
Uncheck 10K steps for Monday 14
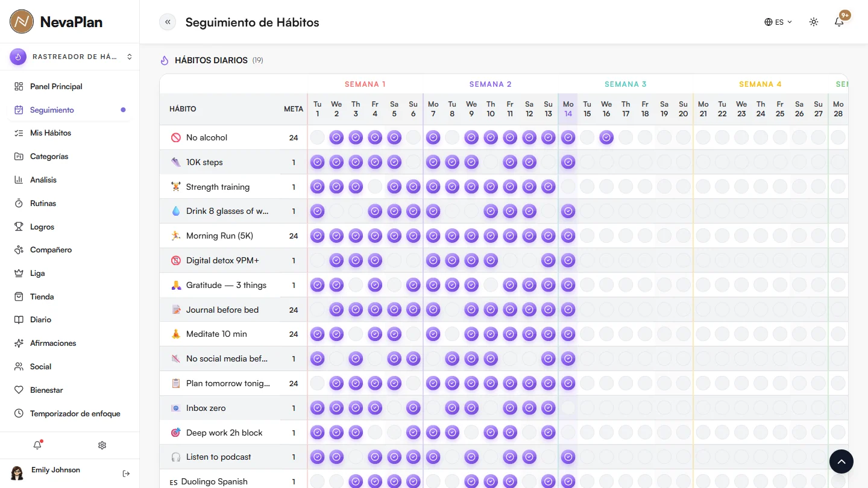pyautogui.click(x=568, y=162)
